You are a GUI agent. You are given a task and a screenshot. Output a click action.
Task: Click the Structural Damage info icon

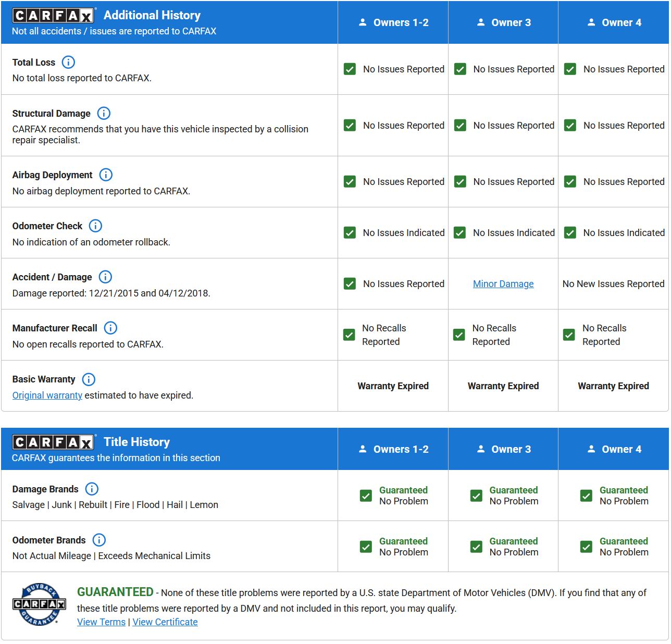coord(104,114)
